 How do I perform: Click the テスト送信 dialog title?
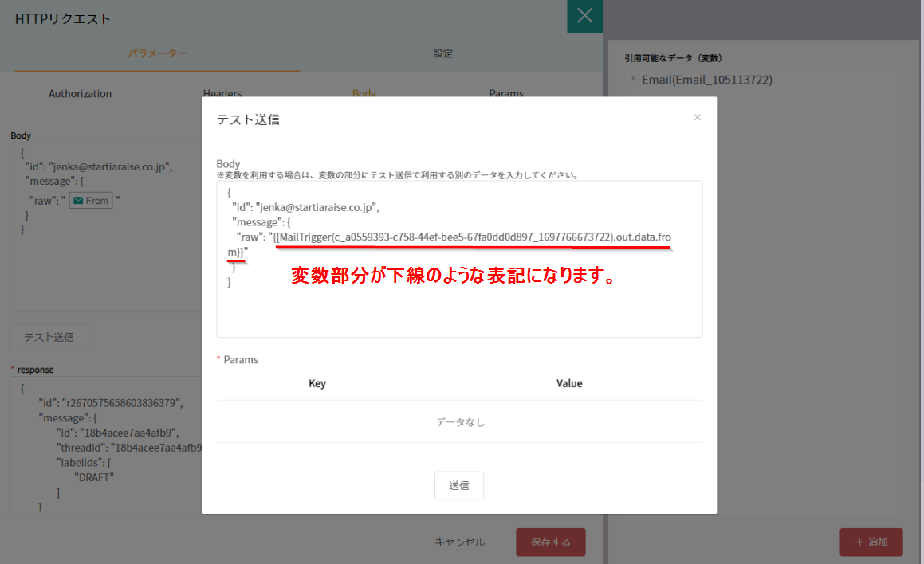point(248,119)
